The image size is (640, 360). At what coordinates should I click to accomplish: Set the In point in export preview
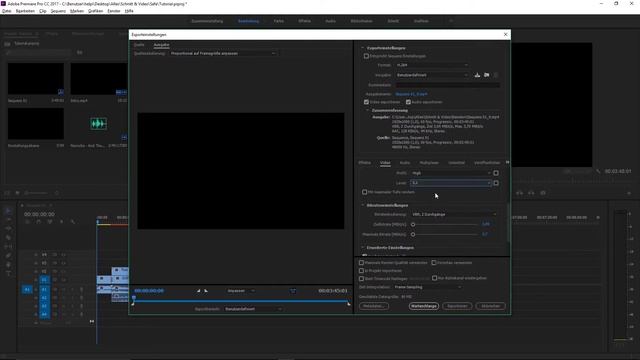199,291
